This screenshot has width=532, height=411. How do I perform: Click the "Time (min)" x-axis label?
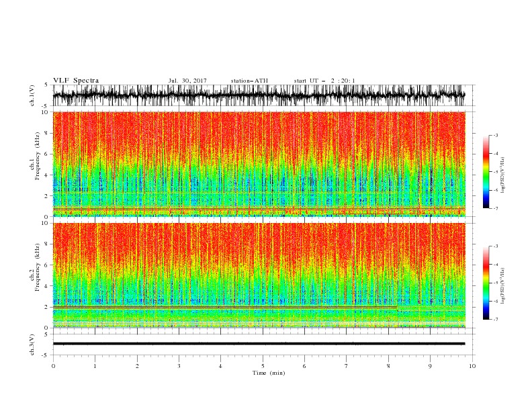[x=269, y=373]
